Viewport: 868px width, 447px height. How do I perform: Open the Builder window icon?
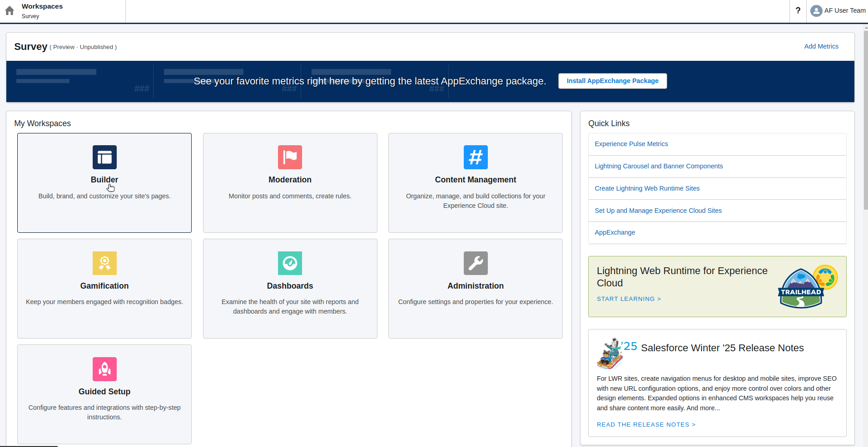coord(104,157)
